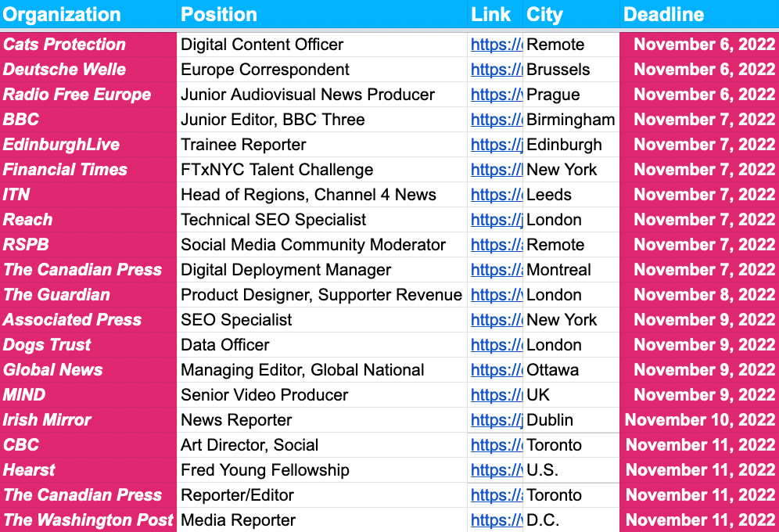779x532 pixels.
Task: Open the Cats Protection job link
Action: (x=497, y=45)
